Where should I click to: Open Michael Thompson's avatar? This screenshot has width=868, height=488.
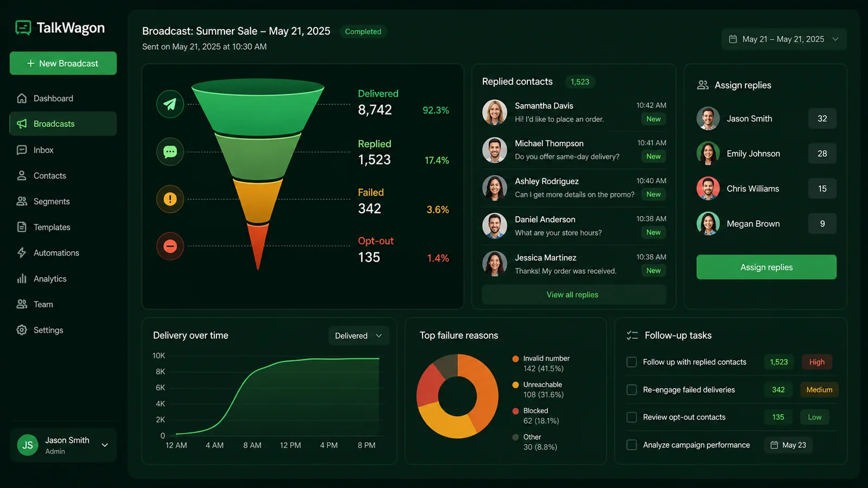tap(495, 150)
